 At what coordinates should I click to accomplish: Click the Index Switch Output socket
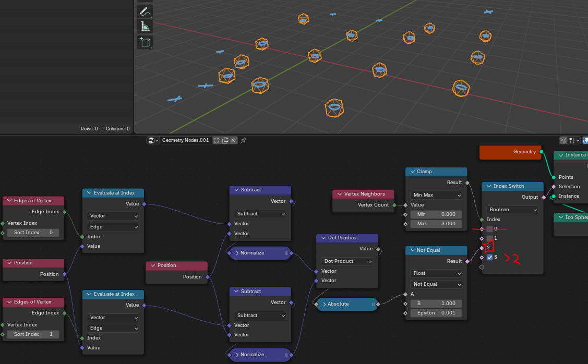tap(544, 197)
